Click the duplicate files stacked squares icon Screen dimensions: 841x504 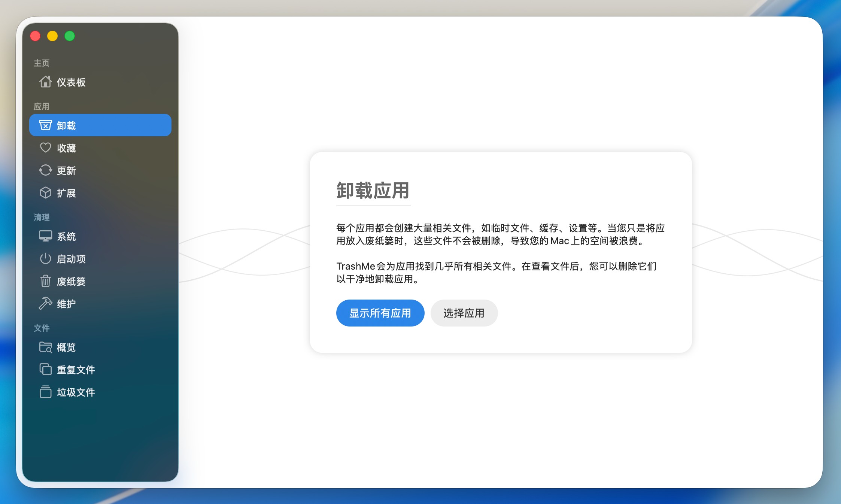[45, 369]
